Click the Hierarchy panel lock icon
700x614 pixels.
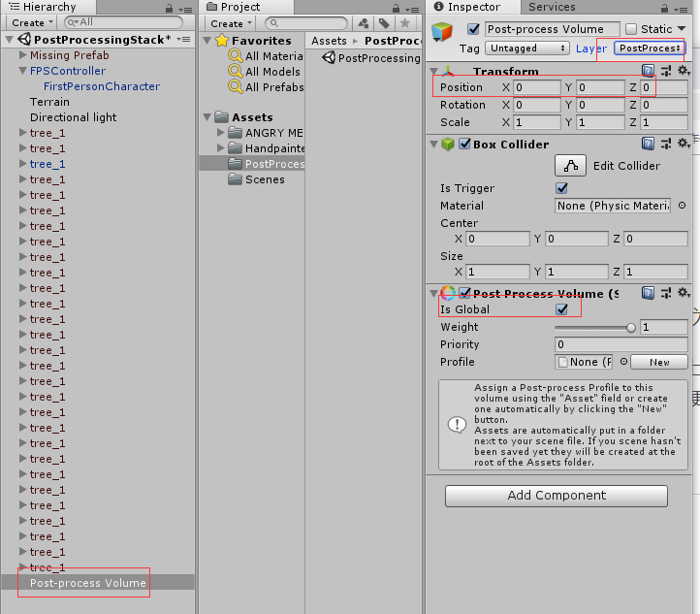point(169,8)
